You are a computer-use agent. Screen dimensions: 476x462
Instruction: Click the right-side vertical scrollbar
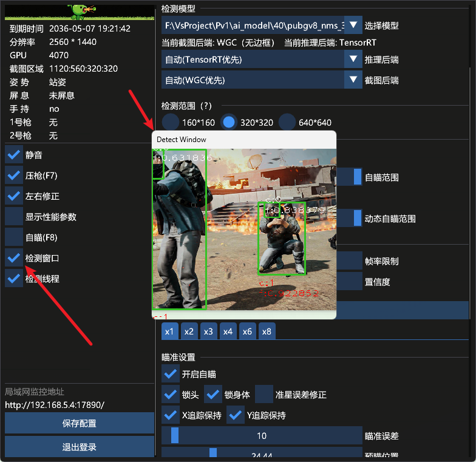[470, 193]
